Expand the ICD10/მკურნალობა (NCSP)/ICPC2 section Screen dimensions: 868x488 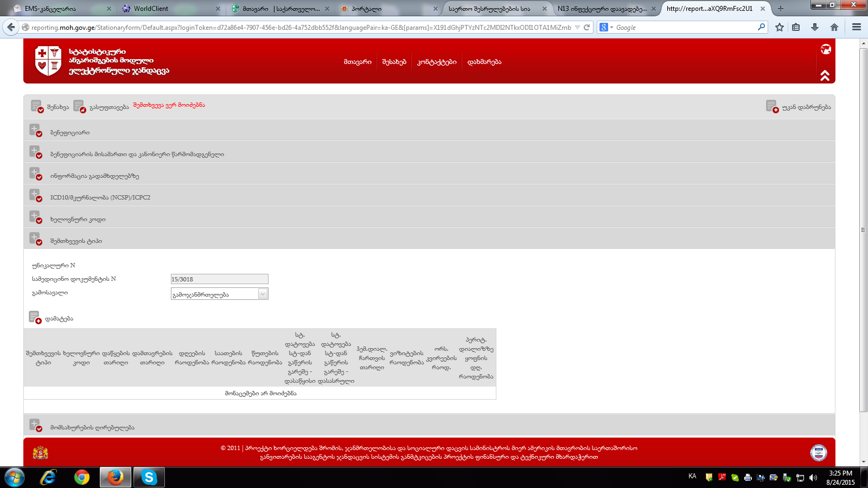(x=35, y=196)
